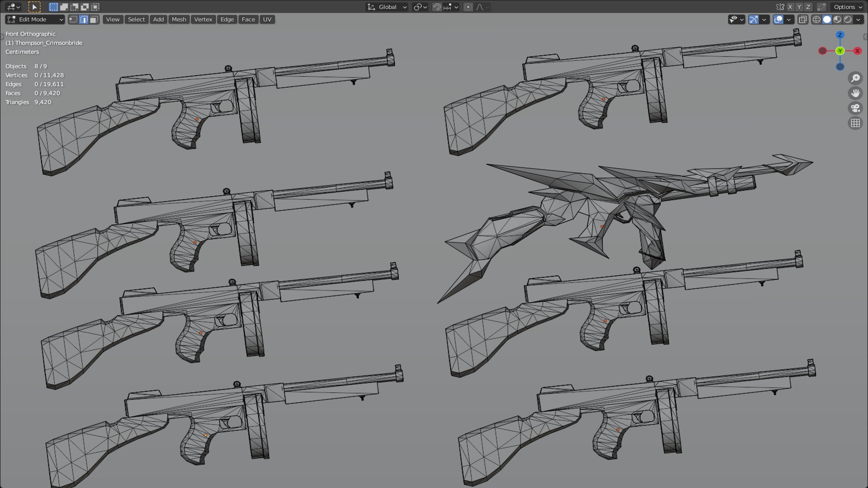This screenshot has height=488, width=868.
Task: Open gizmo settings arrow
Action: [764, 19]
